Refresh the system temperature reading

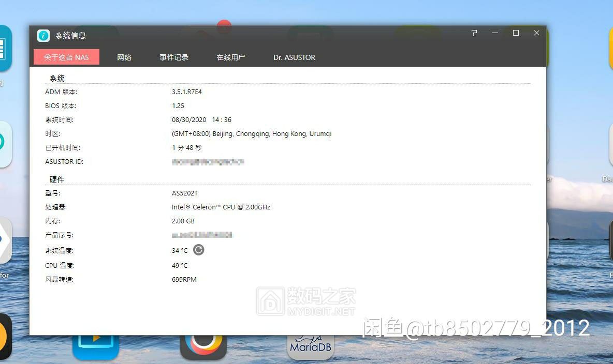pyautogui.click(x=199, y=250)
